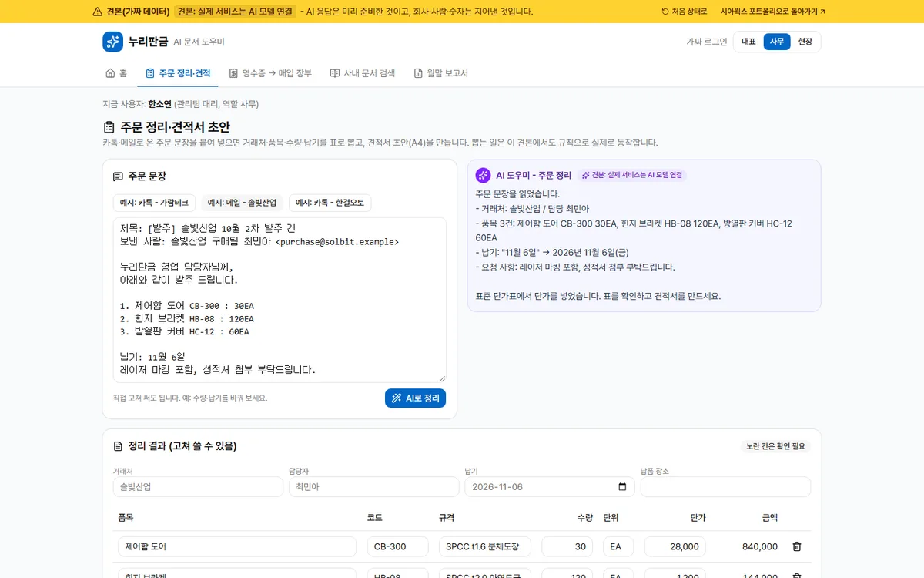Click the 납기 date field
924x578 pixels.
[x=550, y=487]
